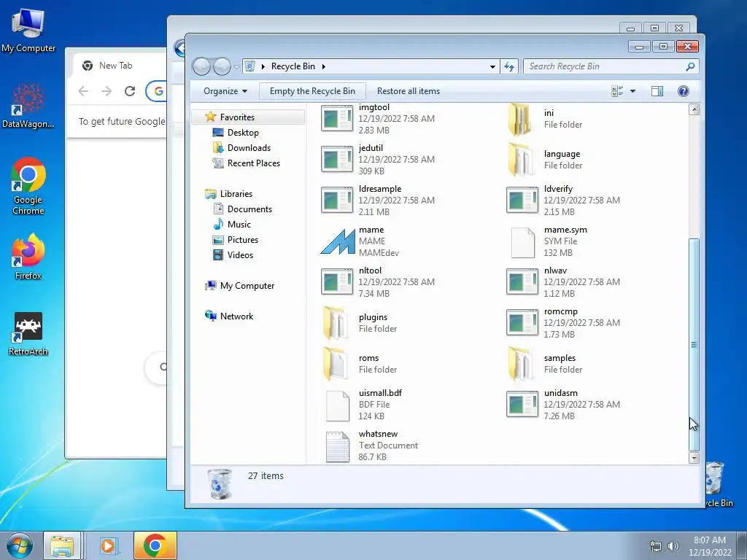The width and height of the screenshot is (747, 560).
Task: Click Chrome forward arrow
Action: click(107, 91)
